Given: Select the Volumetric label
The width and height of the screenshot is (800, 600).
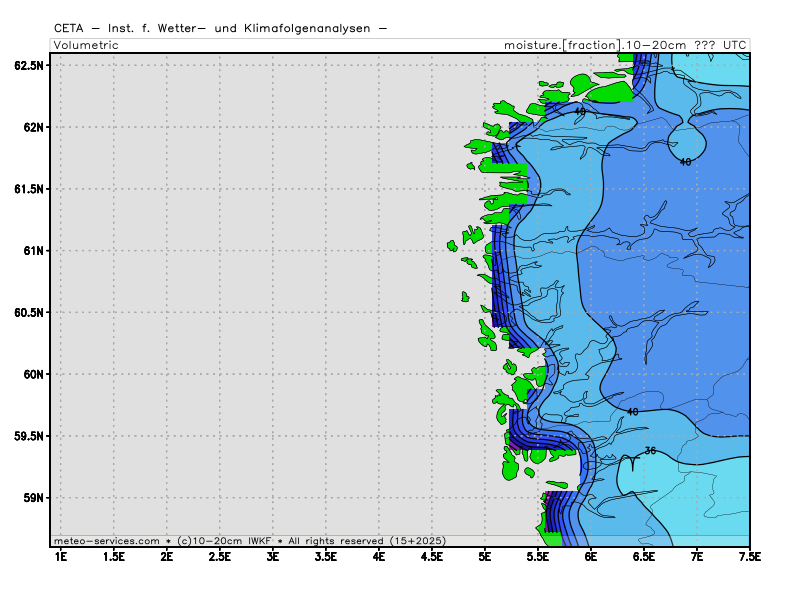Looking at the screenshot, I should [x=86, y=45].
